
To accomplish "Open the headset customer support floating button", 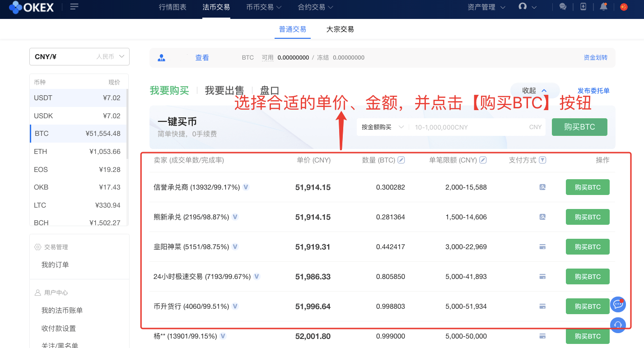I will tap(618, 325).
